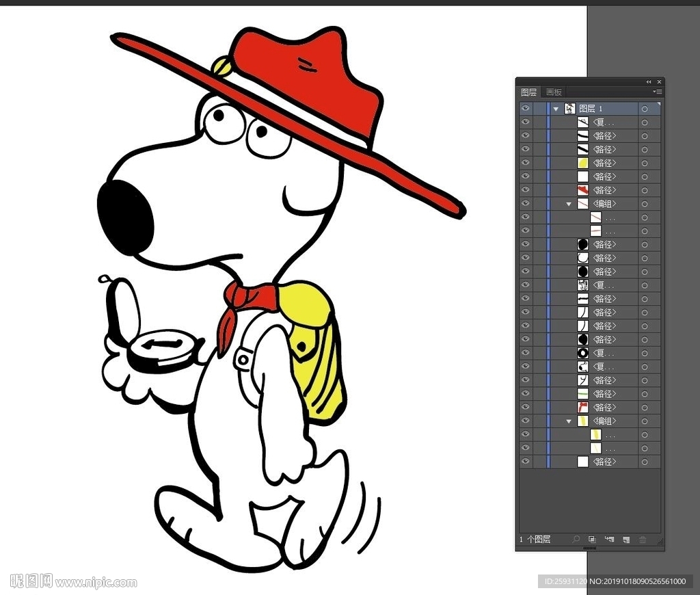Click the Create New Sublayer icon
Image resolution: width=700 pixels, height=595 pixels.
(x=609, y=539)
